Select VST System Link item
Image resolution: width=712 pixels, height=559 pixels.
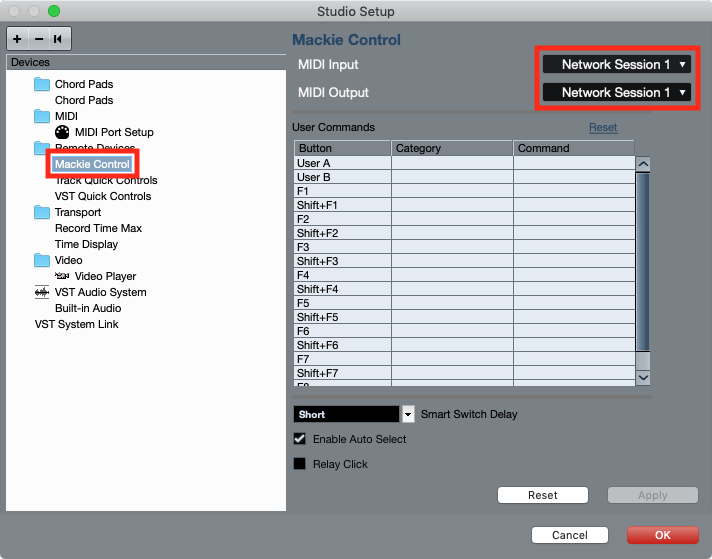[76, 324]
